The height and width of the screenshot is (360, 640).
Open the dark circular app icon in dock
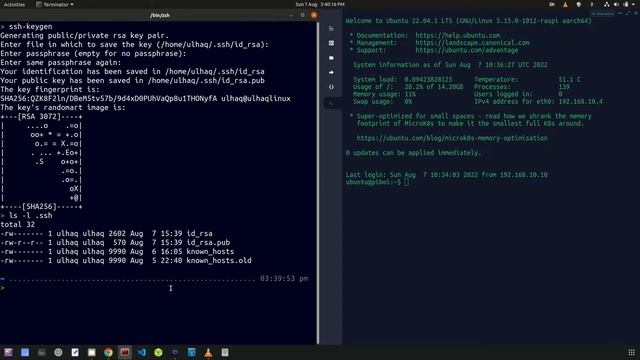175,352
